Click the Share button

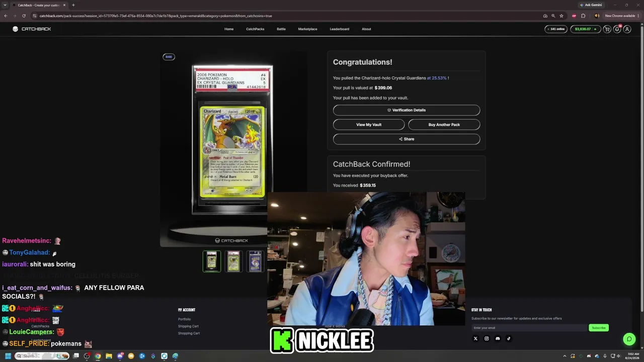[407, 139]
